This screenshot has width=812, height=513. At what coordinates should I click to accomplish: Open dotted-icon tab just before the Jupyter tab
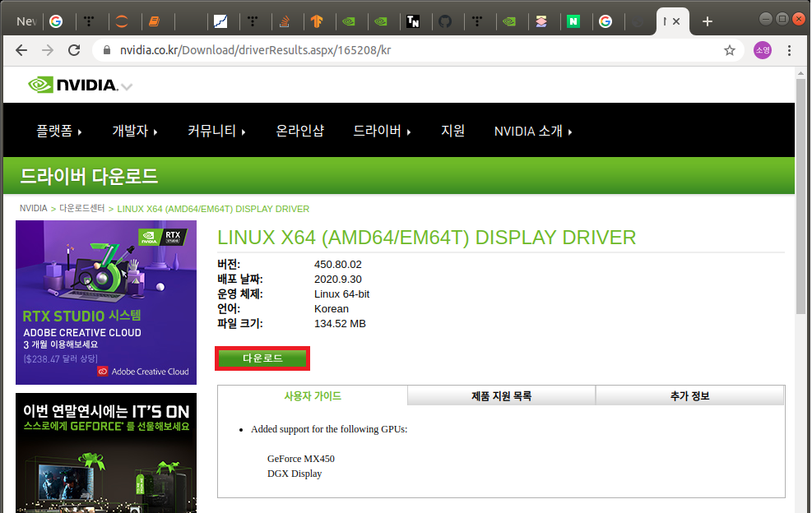(89, 21)
